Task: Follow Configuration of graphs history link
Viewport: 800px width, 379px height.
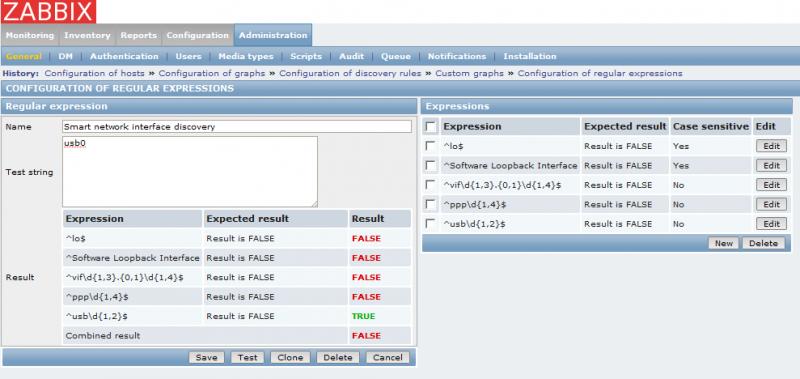Action: (212, 73)
